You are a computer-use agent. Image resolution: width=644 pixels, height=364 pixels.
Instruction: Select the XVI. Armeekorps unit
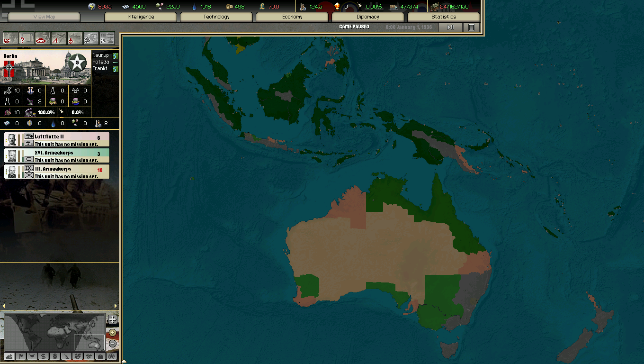(57, 155)
